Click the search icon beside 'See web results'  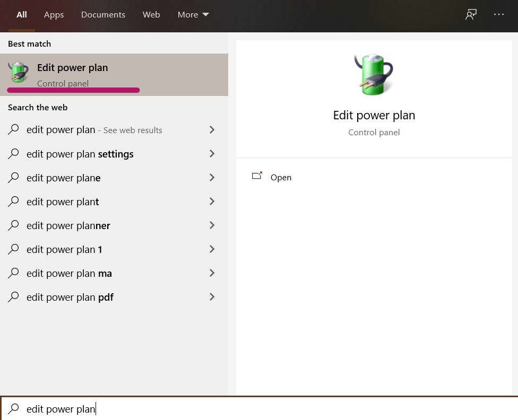click(x=14, y=130)
